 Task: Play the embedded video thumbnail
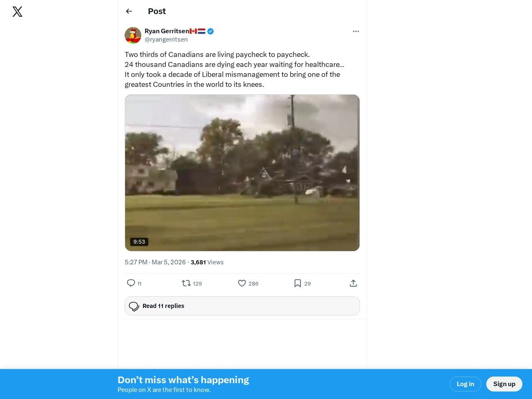click(242, 172)
